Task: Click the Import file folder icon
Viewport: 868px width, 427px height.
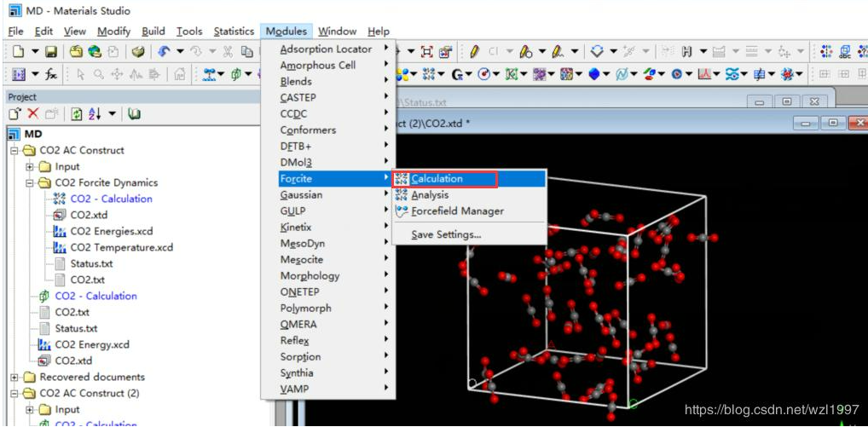Action: click(x=76, y=52)
